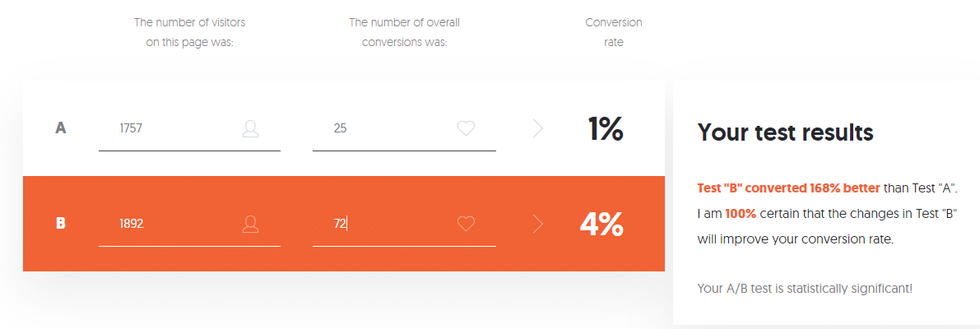The height and width of the screenshot is (329, 980).
Task: Focus the conversions field showing 72
Action: 404,224
